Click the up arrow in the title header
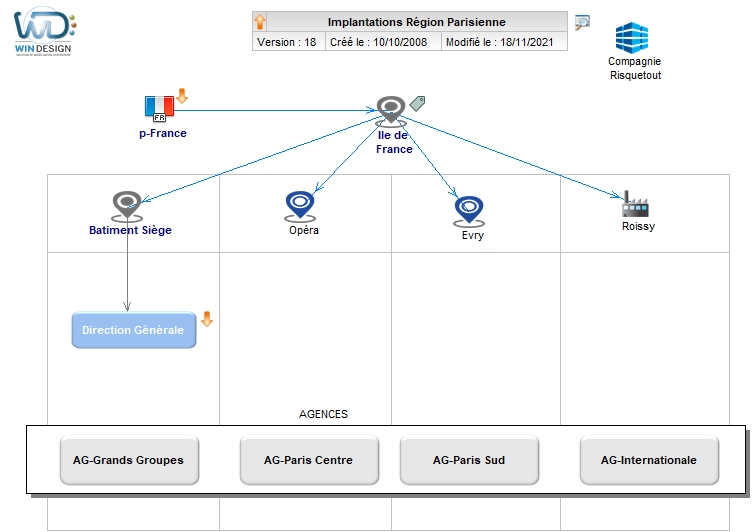 click(260, 22)
